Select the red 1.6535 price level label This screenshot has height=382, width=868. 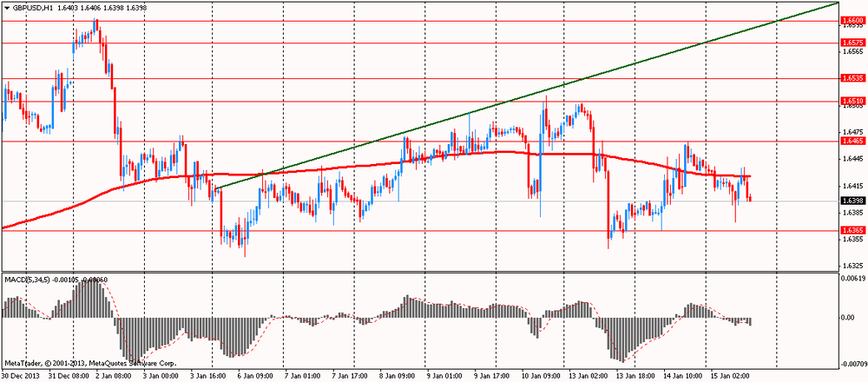(x=852, y=78)
